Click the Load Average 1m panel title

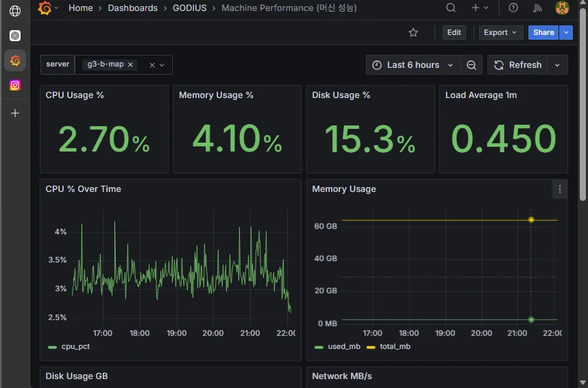point(481,95)
